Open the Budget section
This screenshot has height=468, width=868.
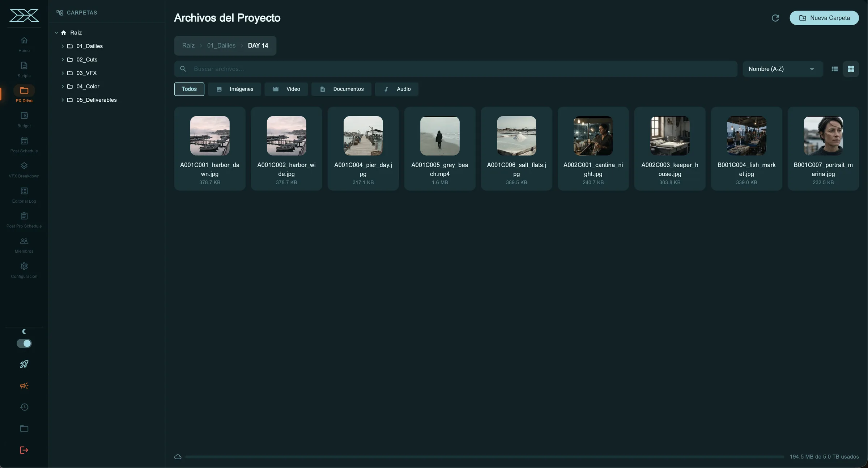tap(24, 120)
